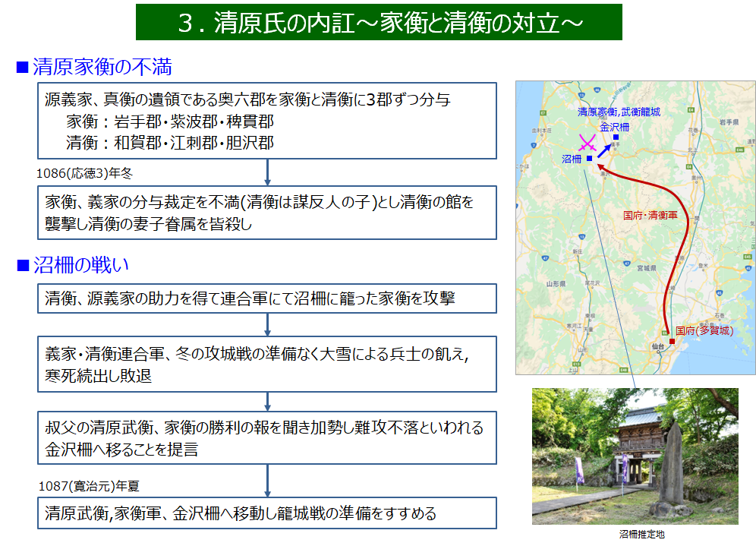
Task: Click the blue square marker for 金沢柵
Action: pos(616,137)
